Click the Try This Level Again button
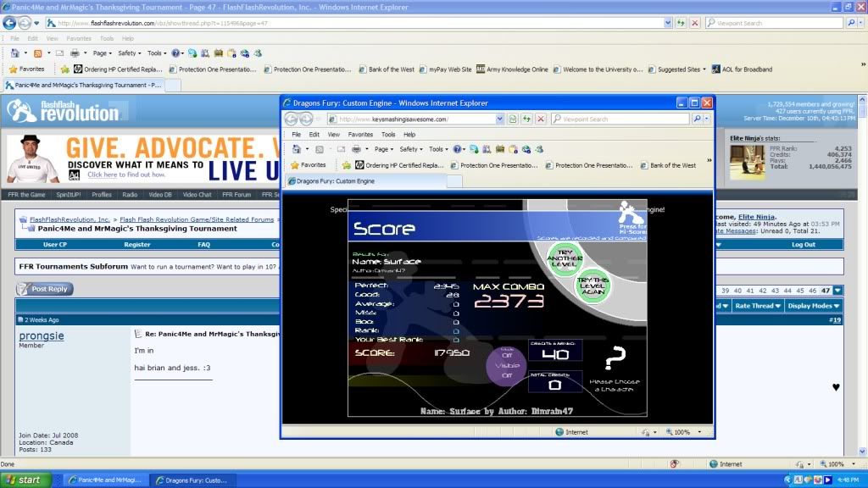 (593, 286)
